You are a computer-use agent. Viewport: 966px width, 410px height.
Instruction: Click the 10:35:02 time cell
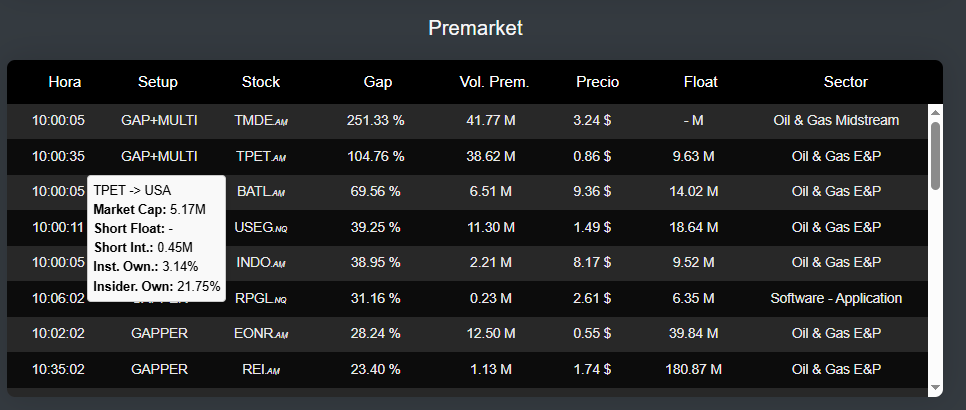tap(59, 369)
